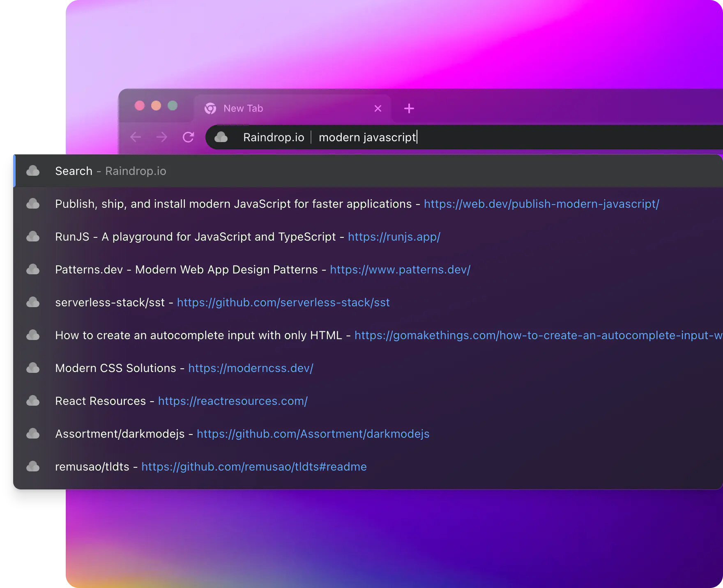This screenshot has height=588, width=723.
Task: Click cloud icon beside RunJS suggestion
Action: click(x=33, y=237)
